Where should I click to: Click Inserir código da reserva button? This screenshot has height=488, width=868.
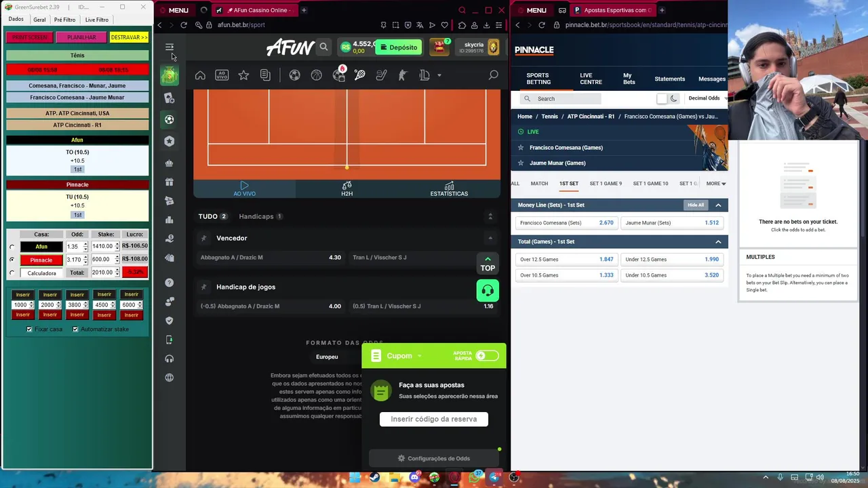click(434, 419)
